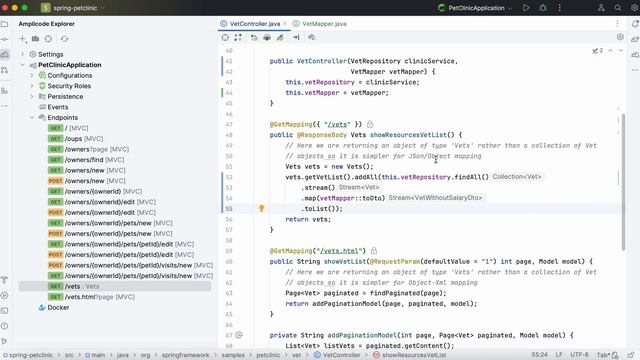Collapse the PetClinicApplication node
Screen dimensions: 640x360
[x=22, y=65]
